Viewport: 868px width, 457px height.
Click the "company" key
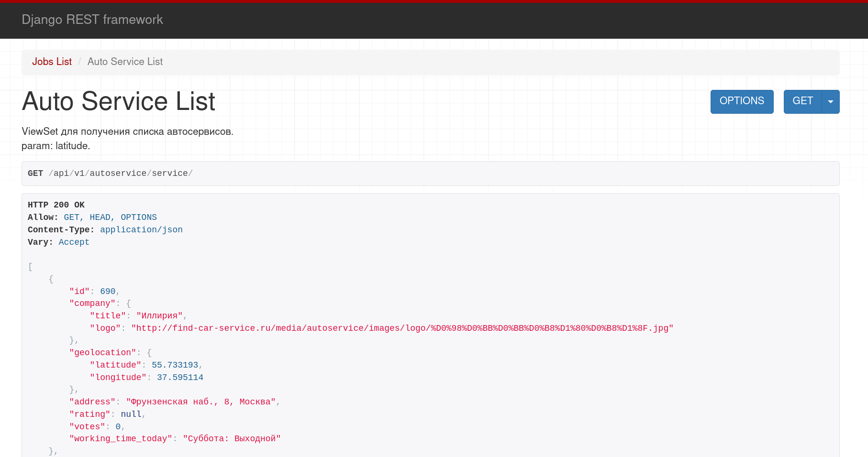click(92, 304)
